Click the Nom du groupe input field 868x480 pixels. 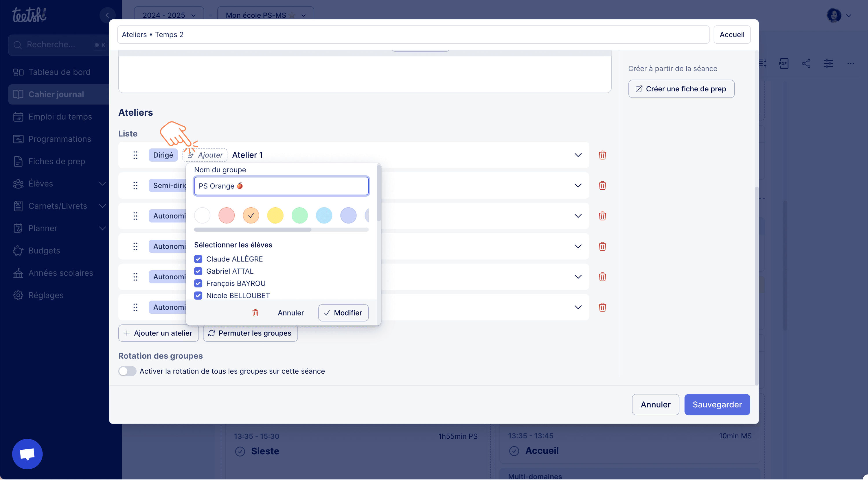click(x=281, y=186)
